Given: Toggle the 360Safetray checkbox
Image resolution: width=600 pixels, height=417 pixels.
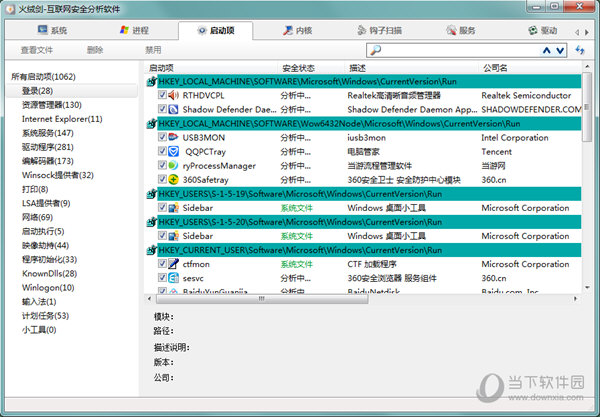Looking at the screenshot, I should [x=162, y=179].
